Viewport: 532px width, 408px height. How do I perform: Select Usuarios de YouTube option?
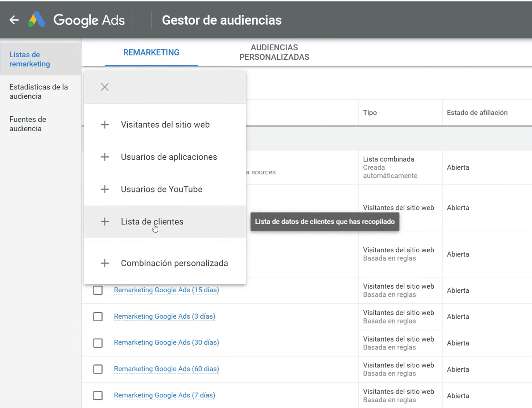click(165, 189)
